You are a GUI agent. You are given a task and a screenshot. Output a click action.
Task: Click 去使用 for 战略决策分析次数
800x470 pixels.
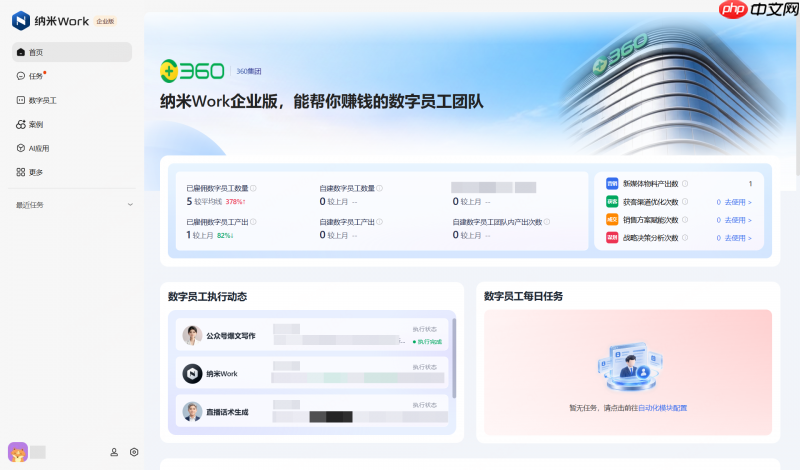738,238
